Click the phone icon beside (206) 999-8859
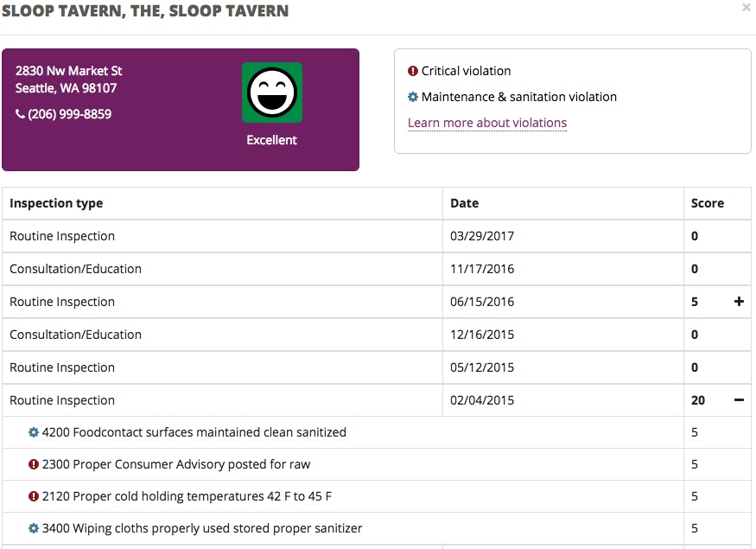The width and height of the screenshot is (756, 549). 20,114
